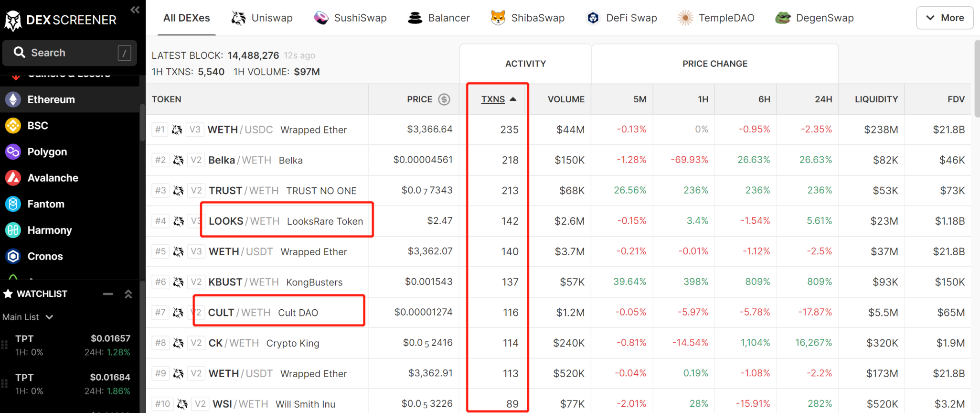Click the ShibaSwap dog icon
Image resolution: width=980 pixels, height=413 pixels.
498,18
